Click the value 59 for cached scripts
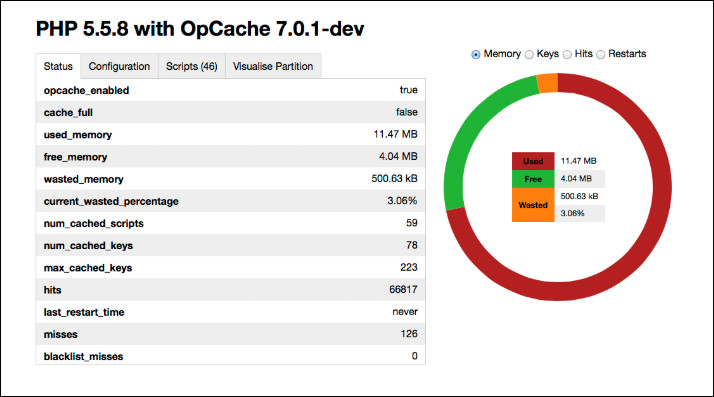This screenshot has height=397, width=714. coord(412,223)
